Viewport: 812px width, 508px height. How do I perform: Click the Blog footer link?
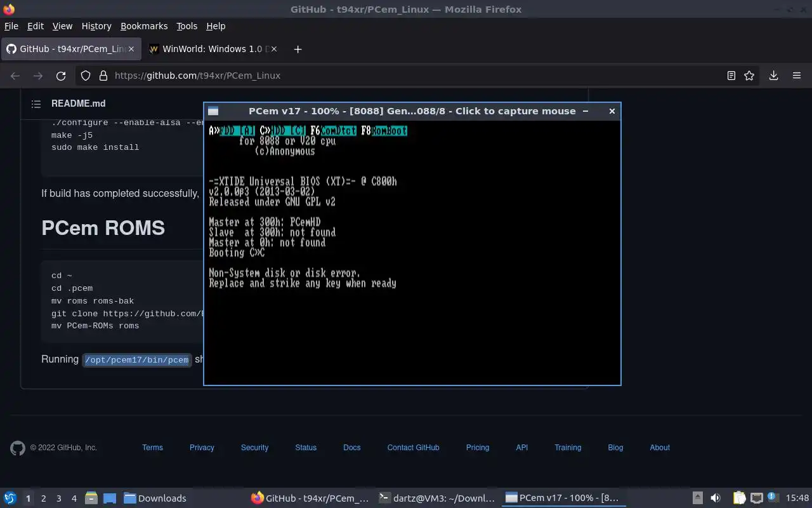pyautogui.click(x=615, y=448)
